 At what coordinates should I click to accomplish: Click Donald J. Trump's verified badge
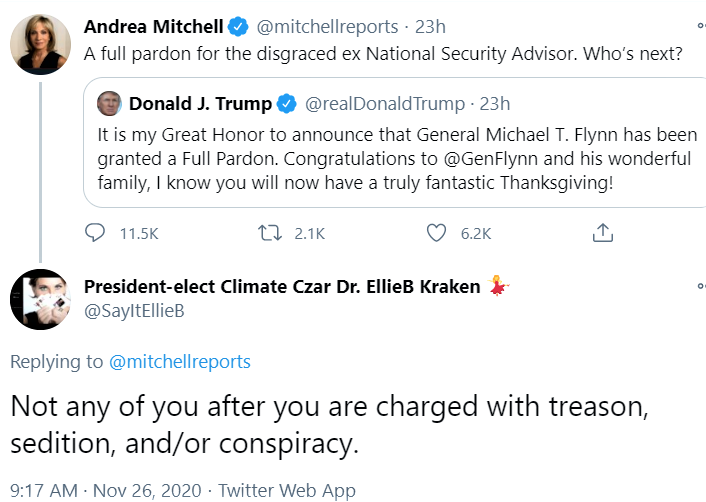286,103
